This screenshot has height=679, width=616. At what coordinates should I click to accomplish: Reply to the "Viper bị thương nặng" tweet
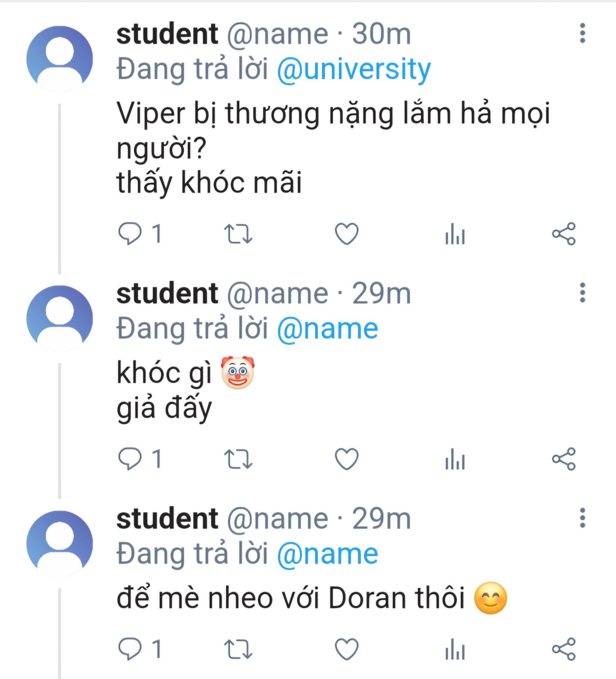(130, 234)
